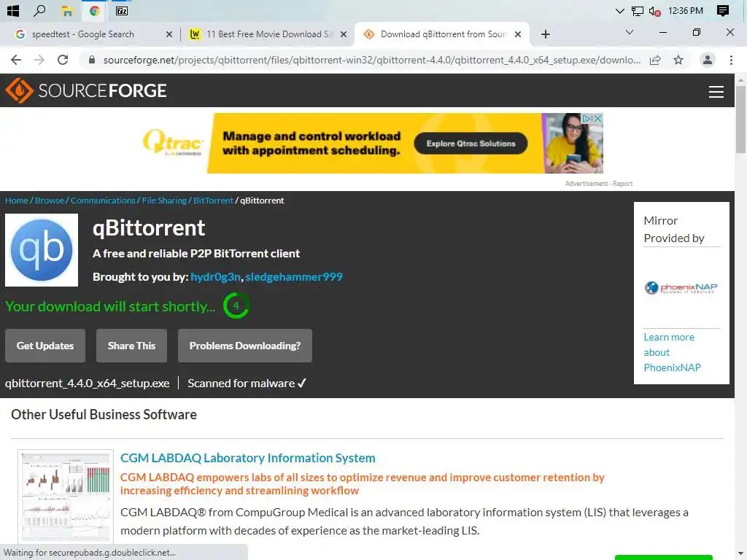Open SourceForge hamburger menu
Screen dimensions: 747x560
pyautogui.click(x=716, y=91)
